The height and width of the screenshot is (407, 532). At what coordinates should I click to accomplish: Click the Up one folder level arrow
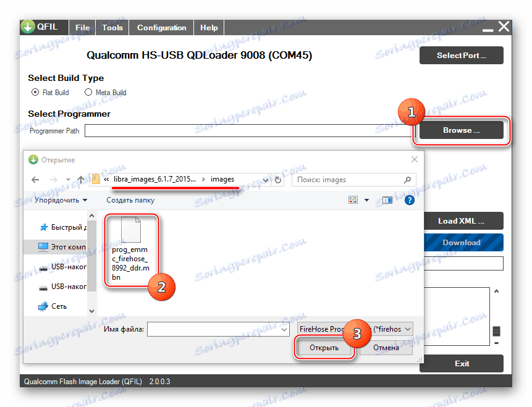tap(81, 179)
